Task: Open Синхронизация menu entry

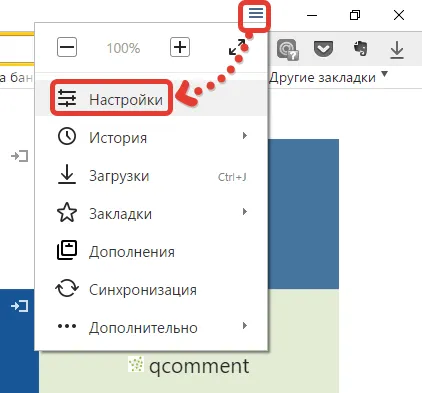Action: (x=152, y=289)
